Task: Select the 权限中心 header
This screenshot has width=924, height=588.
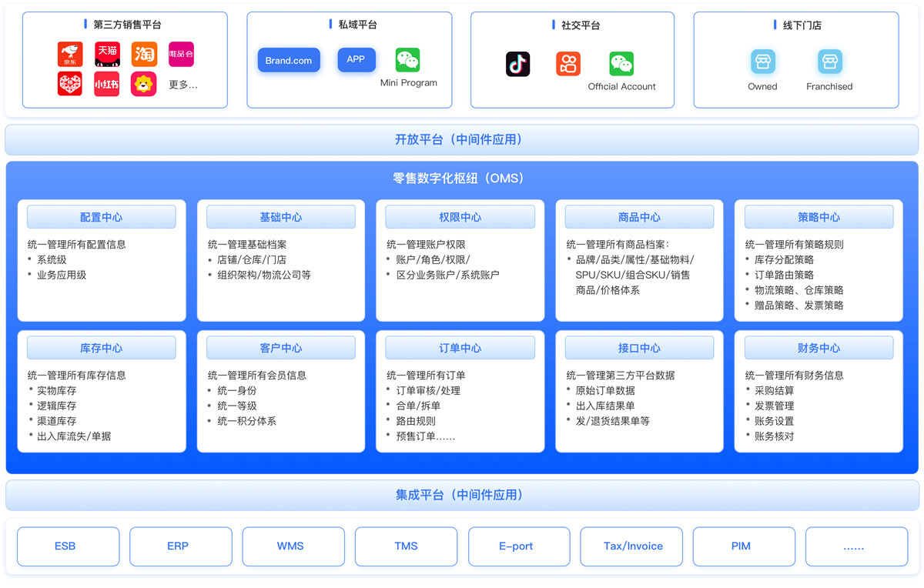Action: [460, 217]
